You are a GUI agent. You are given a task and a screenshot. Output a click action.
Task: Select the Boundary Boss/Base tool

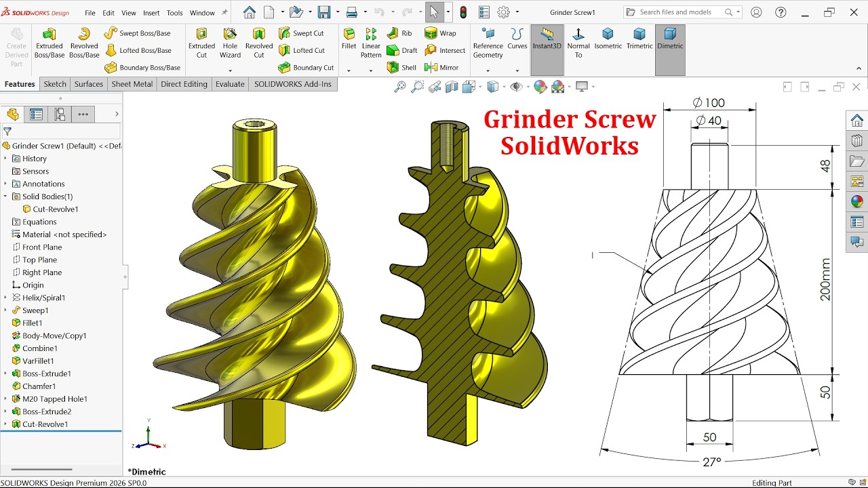[142, 68]
